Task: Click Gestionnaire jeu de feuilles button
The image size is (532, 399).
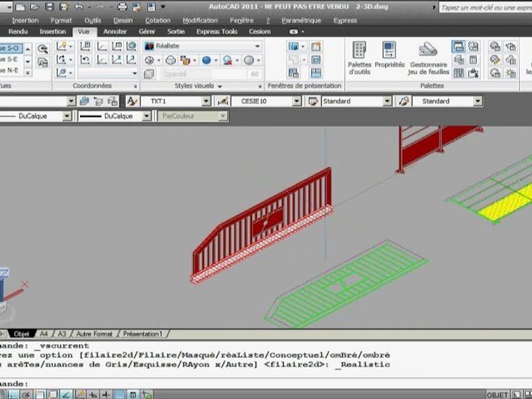Action: [428, 58]
